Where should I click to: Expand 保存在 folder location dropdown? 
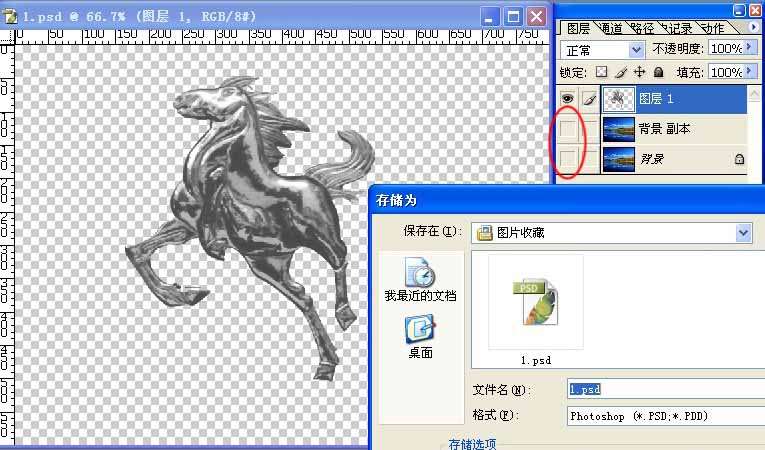[x=743, y=233]
